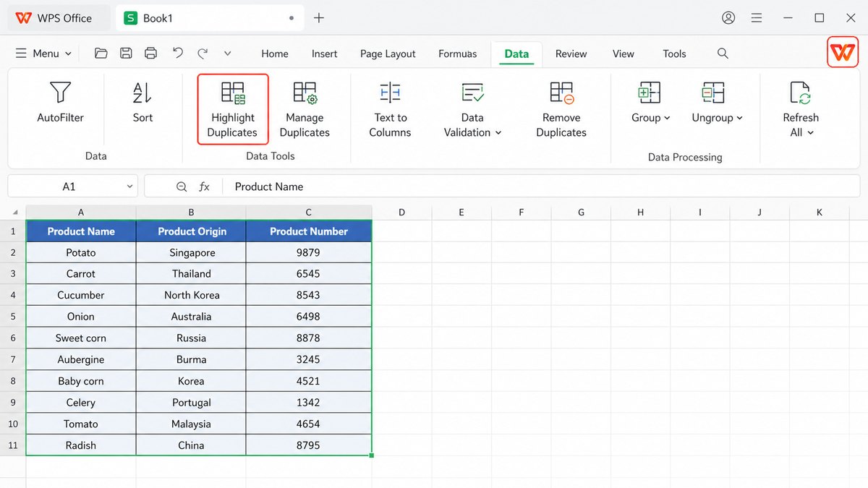Select the North Korea cell
The height and width of the screenshot is (488, 868).
click(192, 295)
